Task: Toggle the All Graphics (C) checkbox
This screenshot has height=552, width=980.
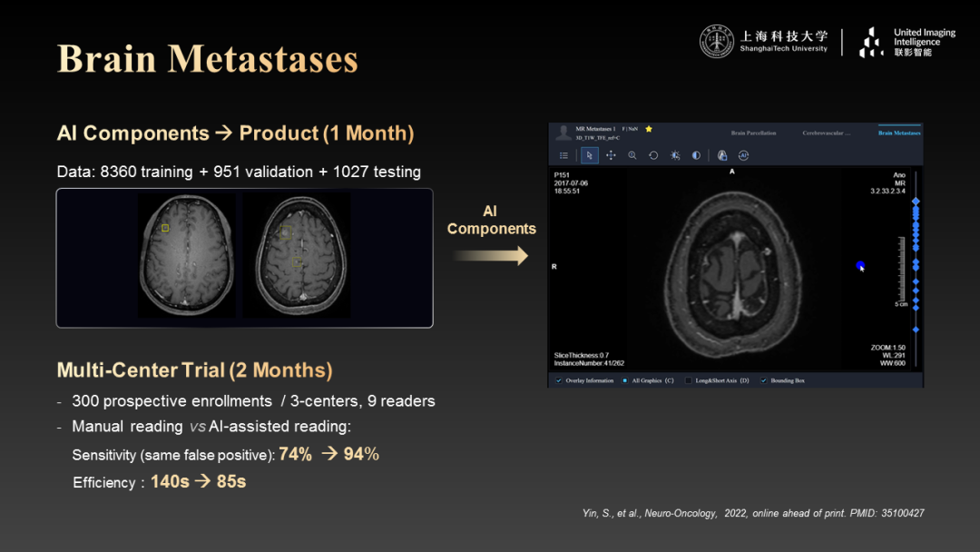Action: [625, 380]
